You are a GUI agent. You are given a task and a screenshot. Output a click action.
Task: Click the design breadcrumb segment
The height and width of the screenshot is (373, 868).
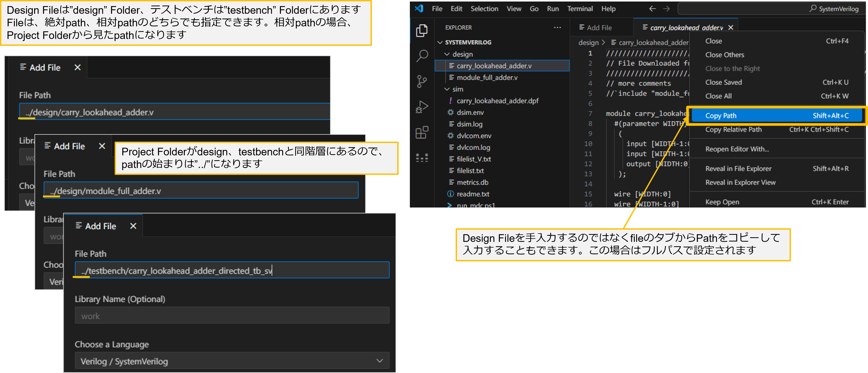tap(588, 42)
